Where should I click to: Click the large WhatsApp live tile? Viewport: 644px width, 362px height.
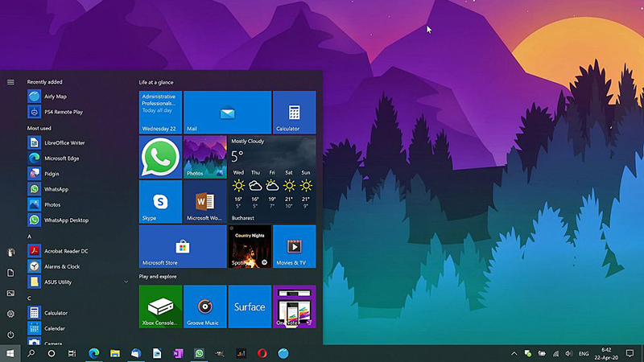(x=160, y=157)
